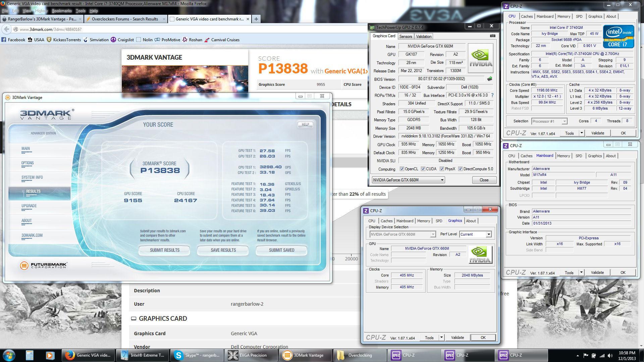This screenshot has width=644, height=362.
Task: Click the bus interface question mark in GPU-Z
Action: [492, 96]
